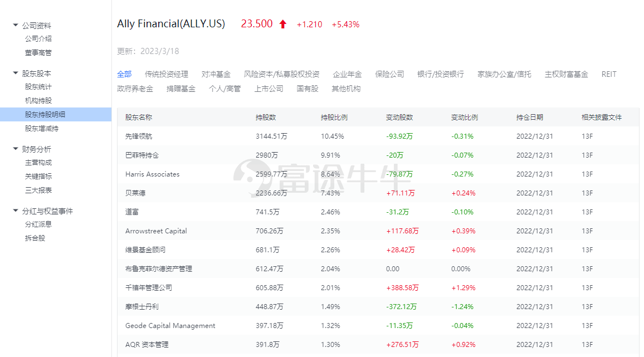Screen dimensions: 644x357
Task: Click shareholder name 巴菲特持仓
Action: point(142,155)
